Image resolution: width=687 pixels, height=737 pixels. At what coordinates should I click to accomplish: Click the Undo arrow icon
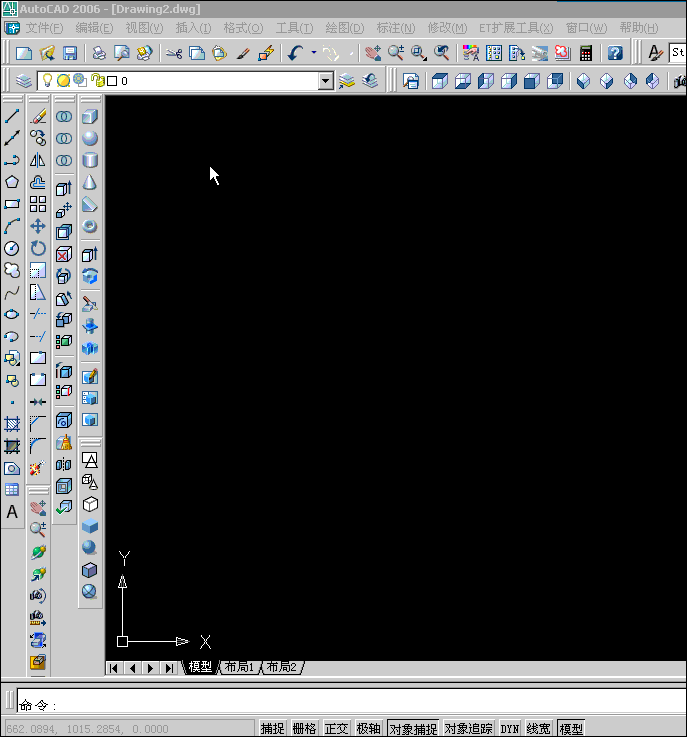point(295,53)
